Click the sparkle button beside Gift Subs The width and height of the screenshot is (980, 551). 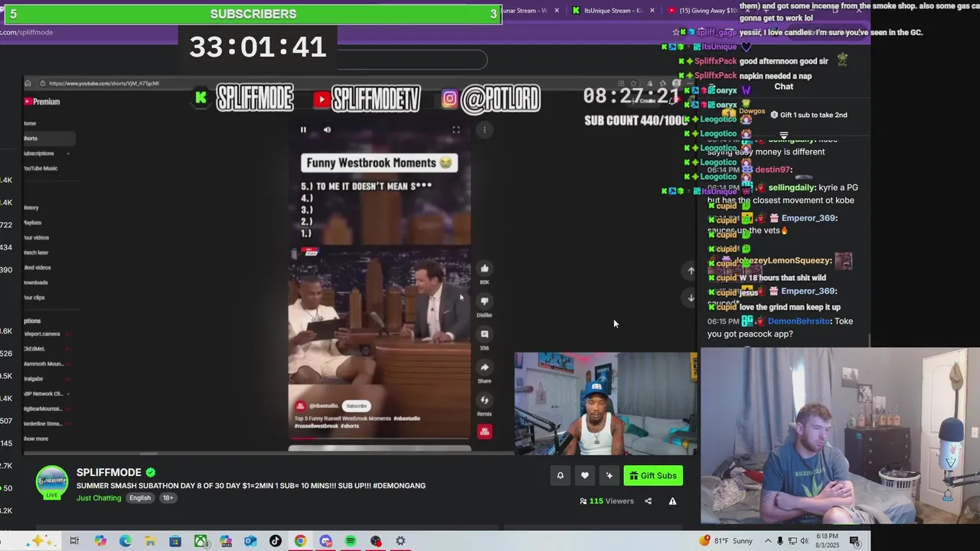(x=609, y=476)
